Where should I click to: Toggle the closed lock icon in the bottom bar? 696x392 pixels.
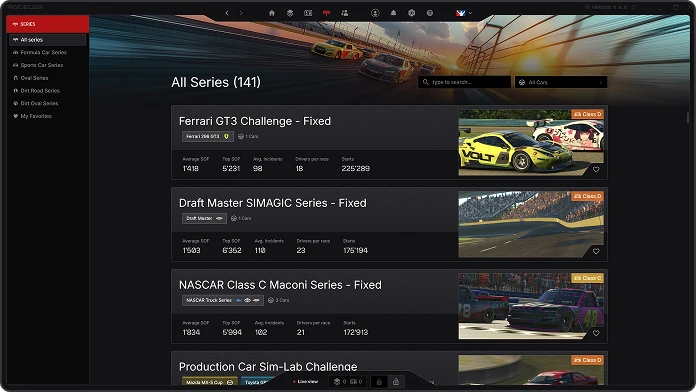[379, 381]
